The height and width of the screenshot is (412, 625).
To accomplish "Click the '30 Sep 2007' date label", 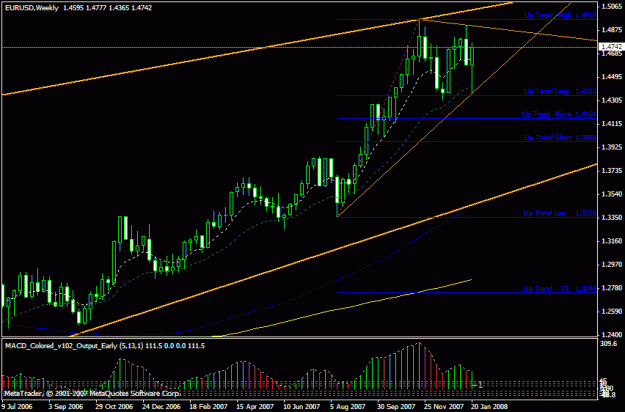I will 396,407.
